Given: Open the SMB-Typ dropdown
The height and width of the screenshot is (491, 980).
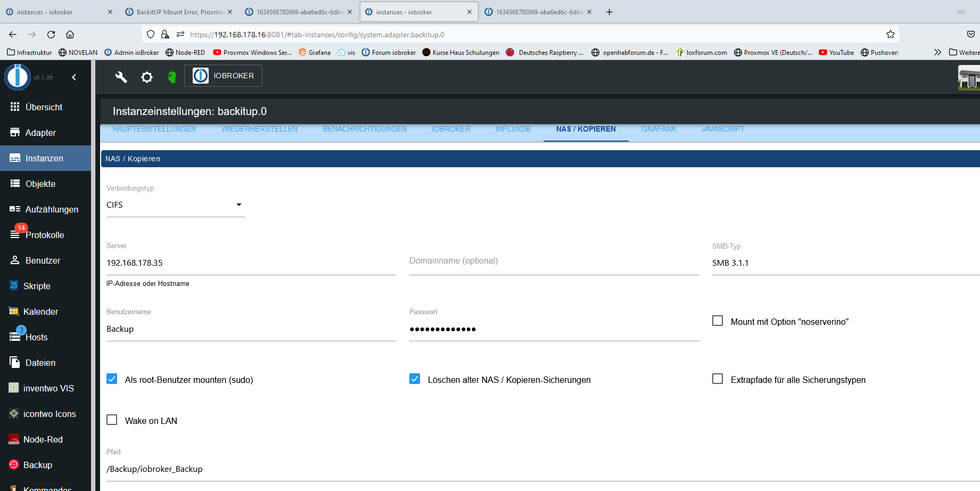Looking at the screenshot, I should click(846, 263).
